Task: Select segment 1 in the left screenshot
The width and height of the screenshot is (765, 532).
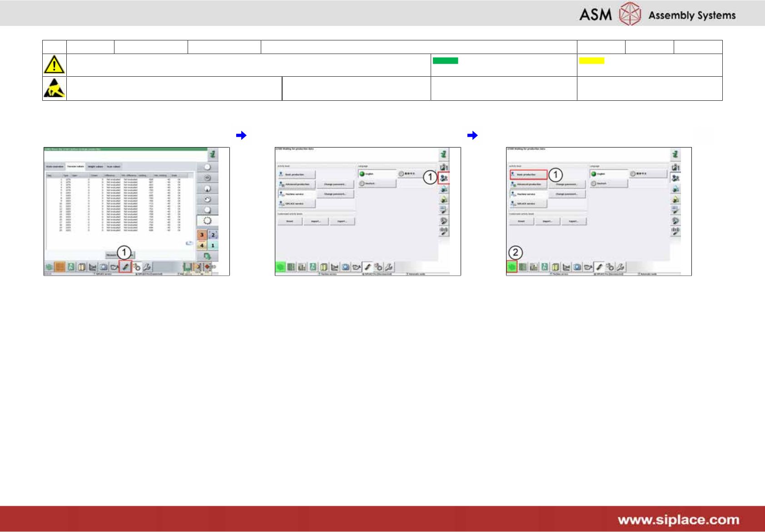Action: [x=213, y=245]
